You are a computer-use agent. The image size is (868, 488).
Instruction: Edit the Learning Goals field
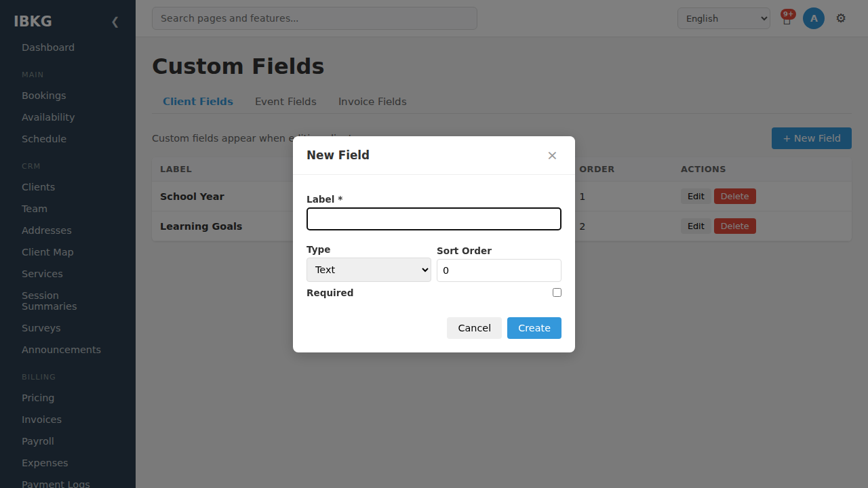(x=696, y=226)
